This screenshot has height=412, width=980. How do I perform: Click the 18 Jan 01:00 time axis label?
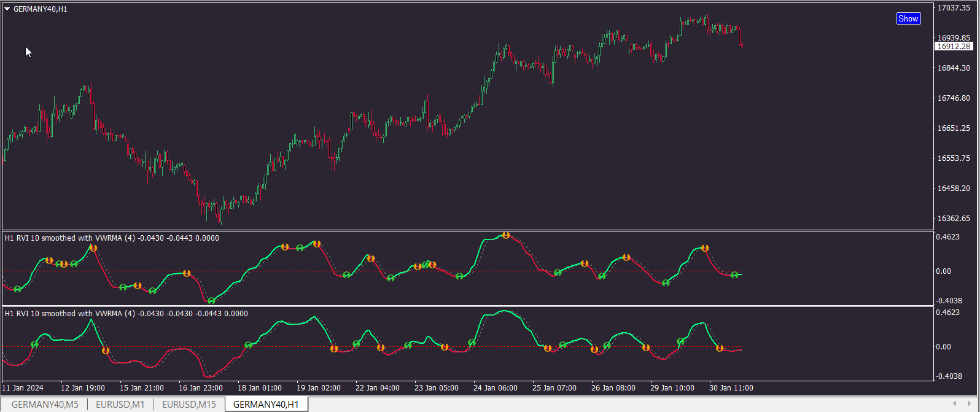point(260,388)
